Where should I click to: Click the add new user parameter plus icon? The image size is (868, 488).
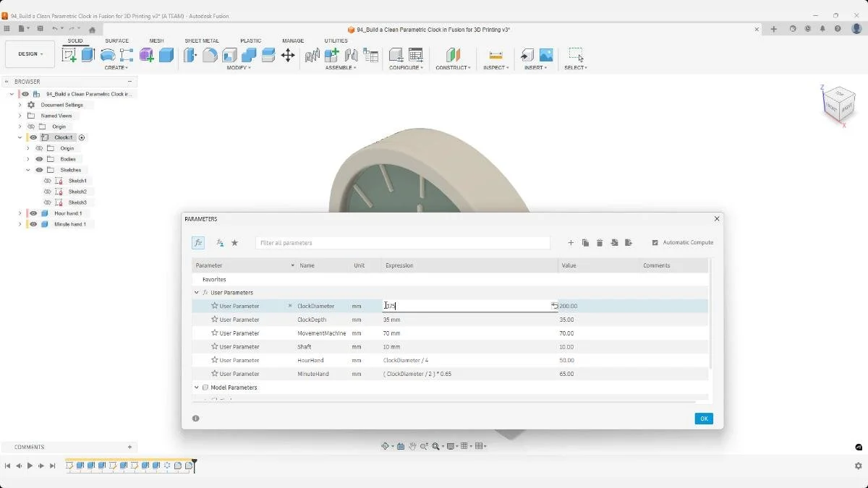click(571, 243)
